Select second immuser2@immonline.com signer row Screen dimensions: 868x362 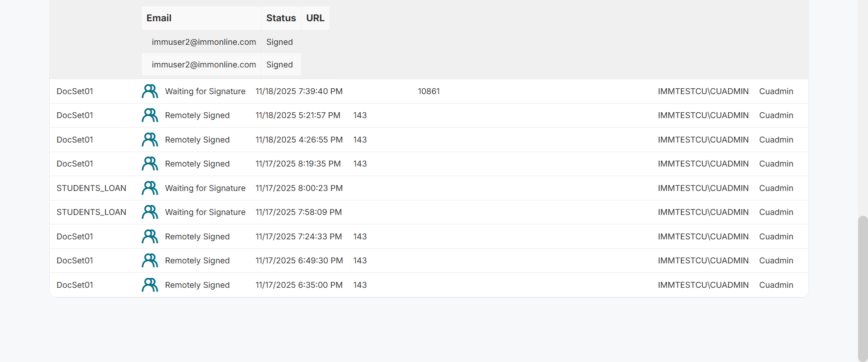click(204, 65)
